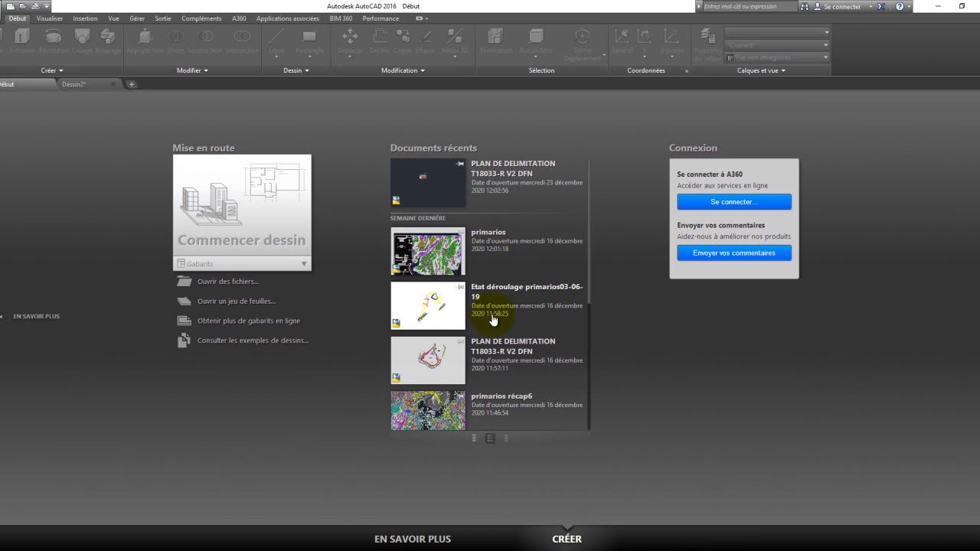Click the Gizmo Déplacement icon

tap(583, 37)
